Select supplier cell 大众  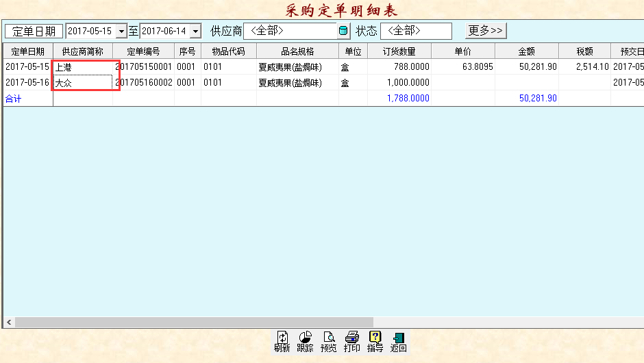click(83, 83)
